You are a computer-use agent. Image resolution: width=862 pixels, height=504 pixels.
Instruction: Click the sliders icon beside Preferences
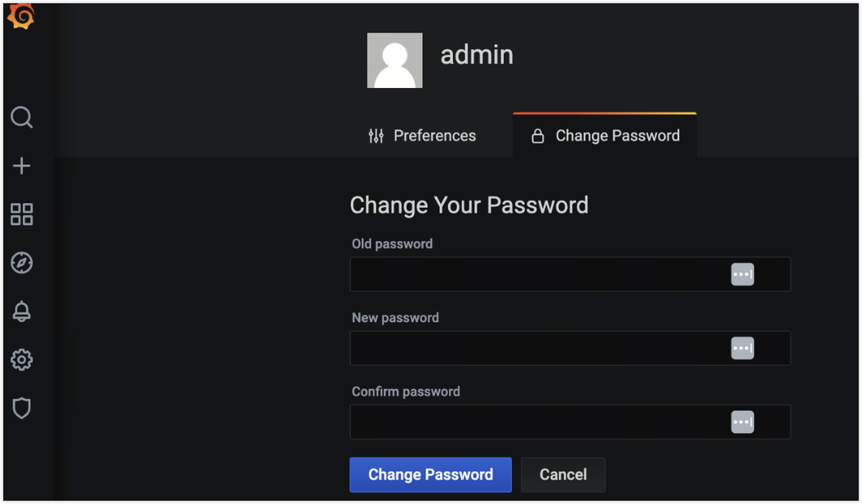(x=375, y=135)
